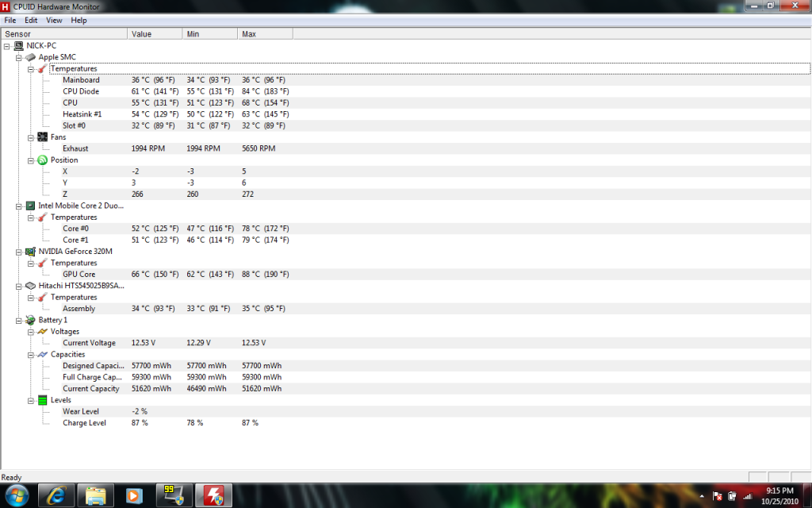Open the Windows Start menu
This screenshot has width=812, height=508.
[17, 496]
